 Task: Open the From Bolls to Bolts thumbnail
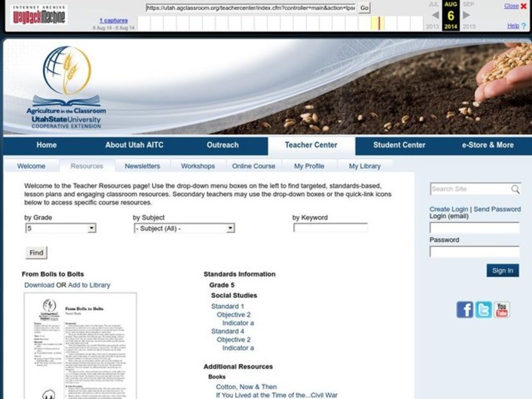click(x=80, y=346)
